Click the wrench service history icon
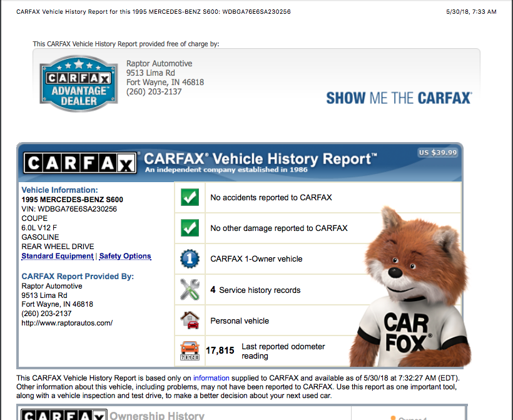Screen dimensions: 513x420 190,290
